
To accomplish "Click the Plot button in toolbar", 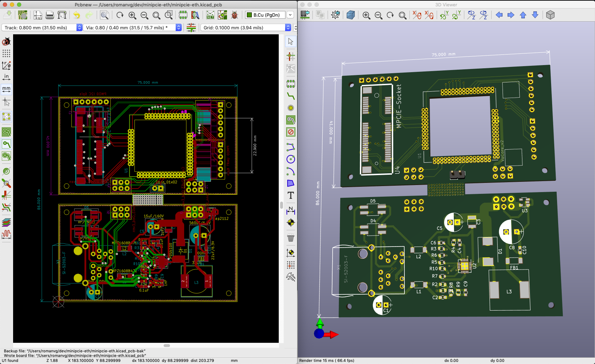I will coord(62,15).
